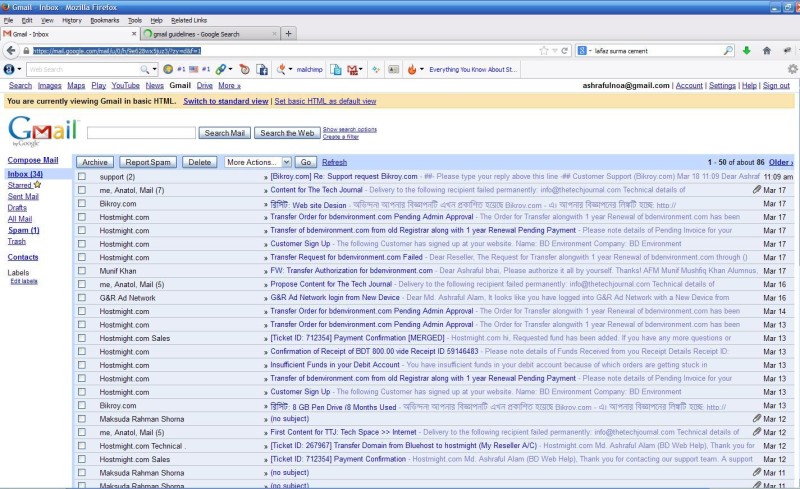Expand the Google search engine selector dropdown

tap(585, 50)
